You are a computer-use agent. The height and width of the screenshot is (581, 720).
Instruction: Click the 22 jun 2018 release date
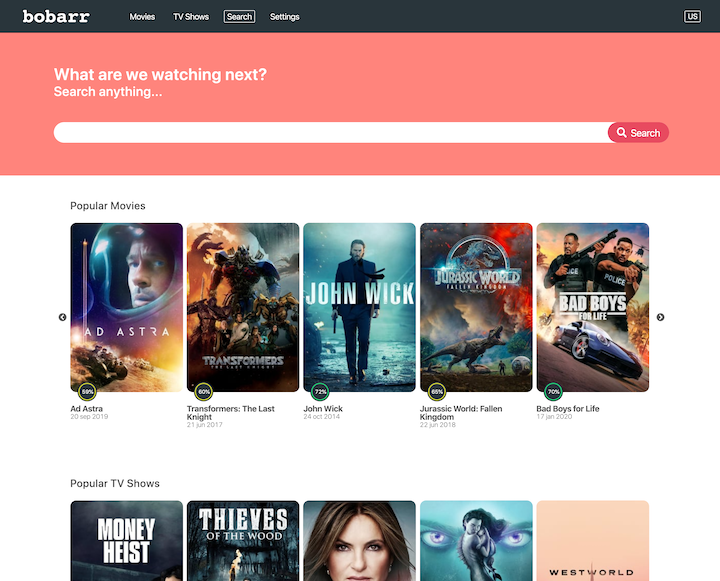coord(438,425)
